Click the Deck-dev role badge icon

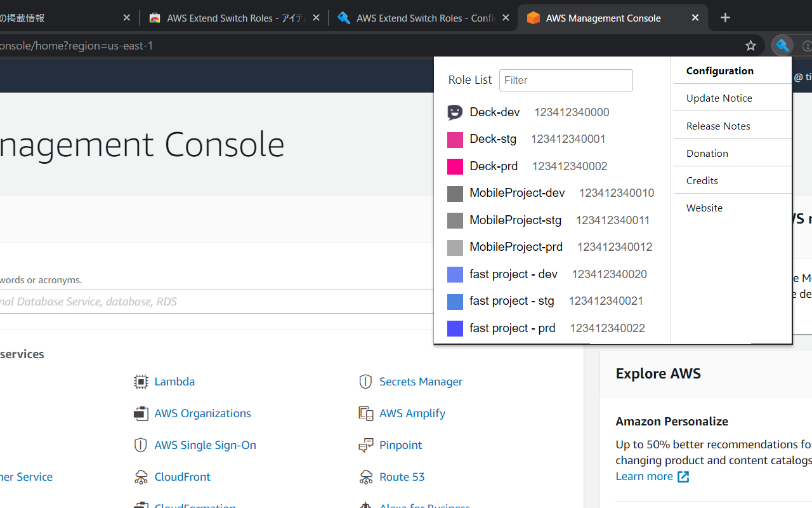[x=455, y=112]
